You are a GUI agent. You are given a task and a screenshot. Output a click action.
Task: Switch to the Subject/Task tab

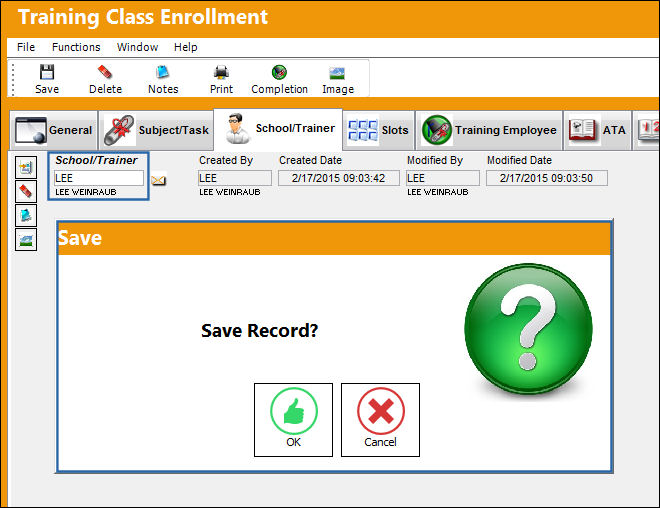click(x=156, y=130)
